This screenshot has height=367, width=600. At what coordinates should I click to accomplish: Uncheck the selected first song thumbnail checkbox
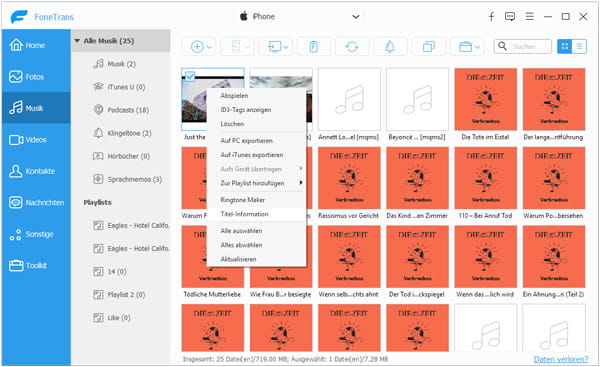tap(190, 76)
